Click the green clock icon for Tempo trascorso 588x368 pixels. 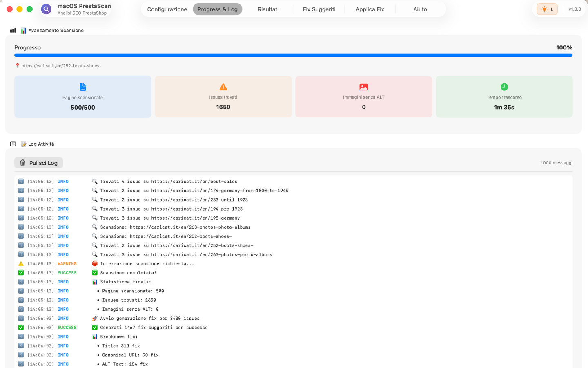coord(504,87)
